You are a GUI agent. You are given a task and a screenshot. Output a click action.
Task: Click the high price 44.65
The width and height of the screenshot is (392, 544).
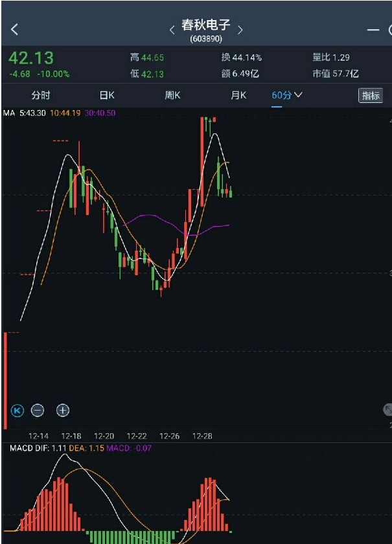pyautogui.click(x=152, y=58)
